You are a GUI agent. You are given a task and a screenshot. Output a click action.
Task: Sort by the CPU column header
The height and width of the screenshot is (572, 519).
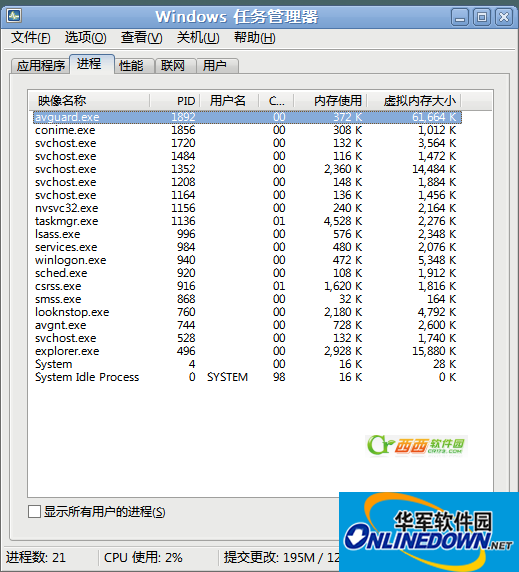276,101
